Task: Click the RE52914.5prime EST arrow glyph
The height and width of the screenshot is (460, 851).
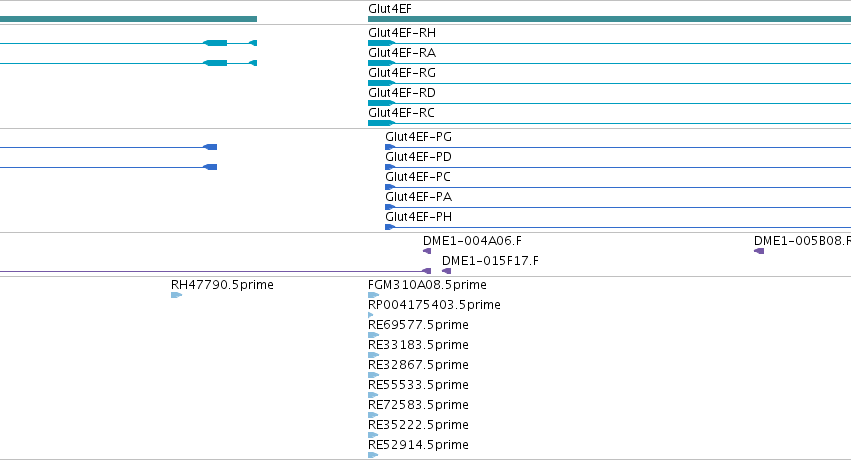Action: click(x=373, y=456)
